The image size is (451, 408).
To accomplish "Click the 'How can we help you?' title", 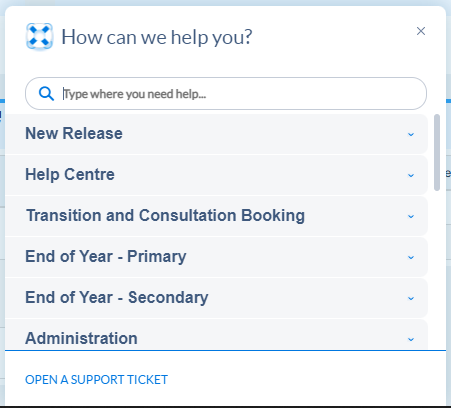I will click(157, 37).
